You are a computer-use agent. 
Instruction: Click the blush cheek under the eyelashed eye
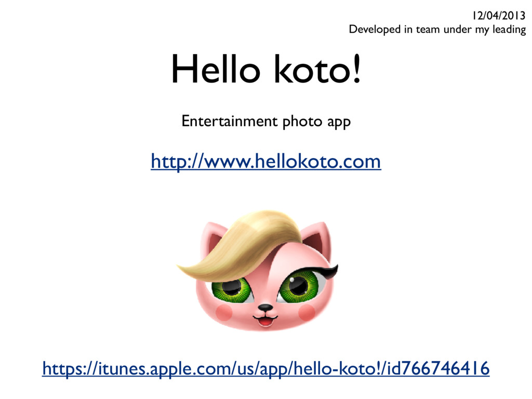coord(307,313)
